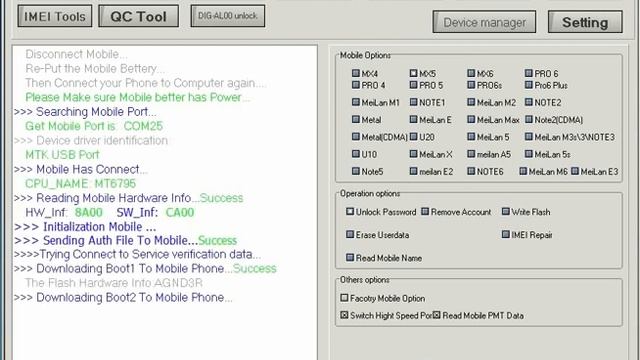Select the NOTE1 checkbox
This screenshot has width=640, height=360.
pos(413,102)
